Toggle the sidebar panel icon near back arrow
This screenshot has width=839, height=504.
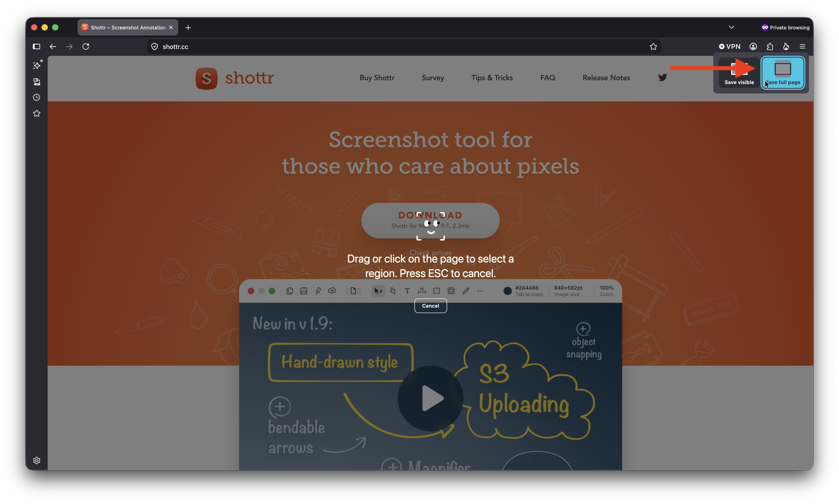point(36,47)
